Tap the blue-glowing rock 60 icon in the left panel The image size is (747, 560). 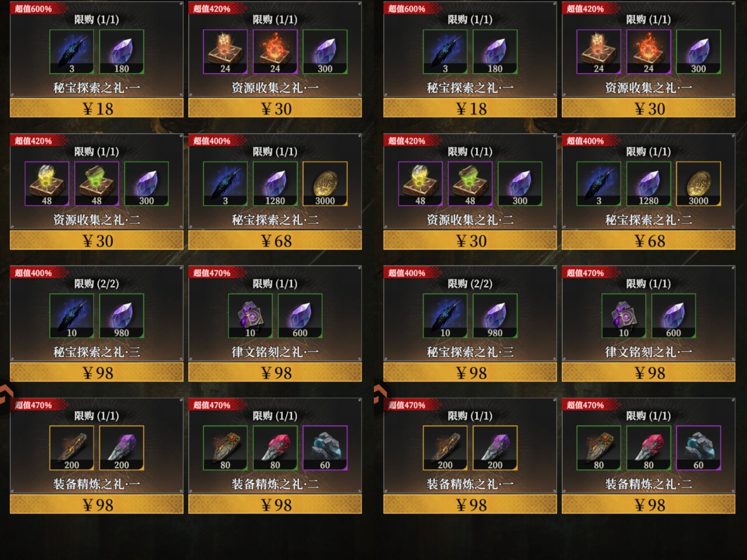click(x=325, y=448)
